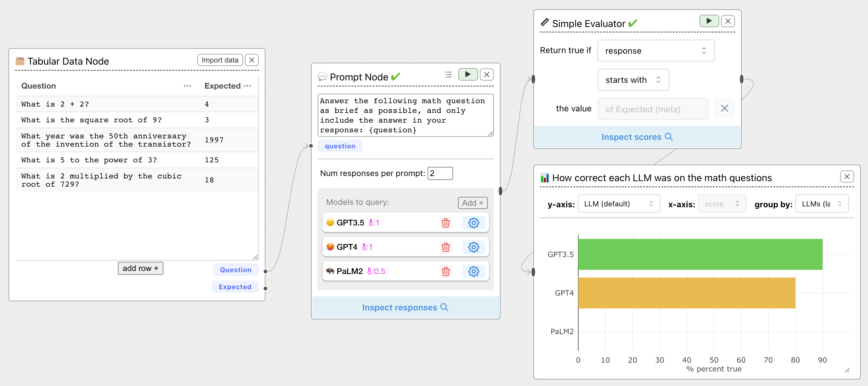
Task: Click 'Inspect scores' link in Simple Evaluator
Action: 637,137
